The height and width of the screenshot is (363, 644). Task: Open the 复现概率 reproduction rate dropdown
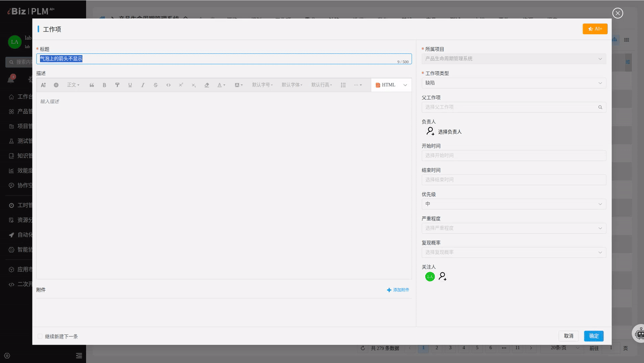coord(514,252)
